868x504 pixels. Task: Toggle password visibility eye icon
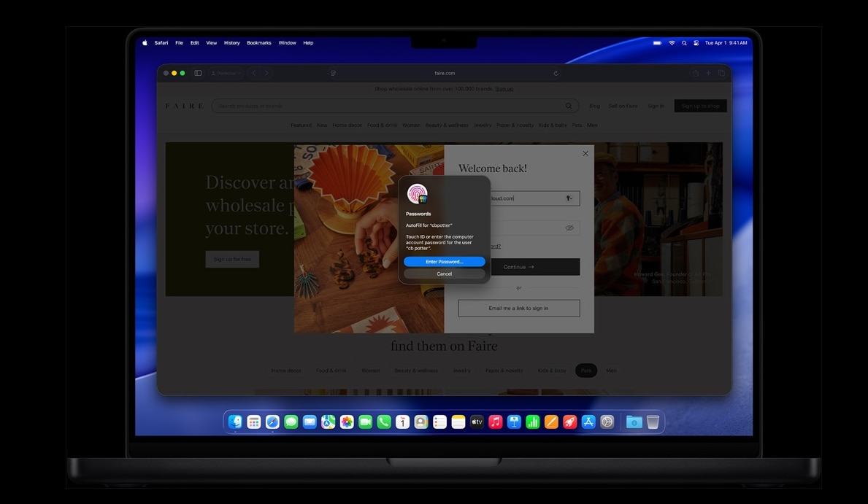click(569, 228)
